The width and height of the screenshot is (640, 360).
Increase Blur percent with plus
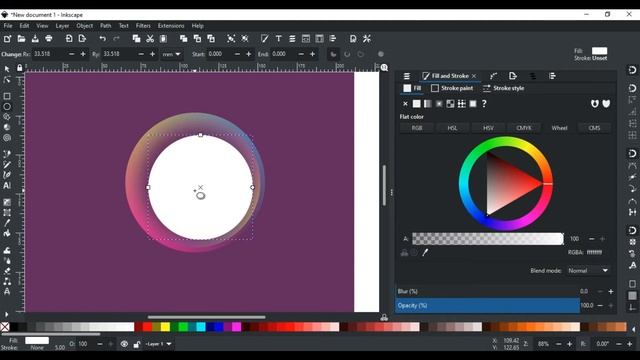[611, 291]
